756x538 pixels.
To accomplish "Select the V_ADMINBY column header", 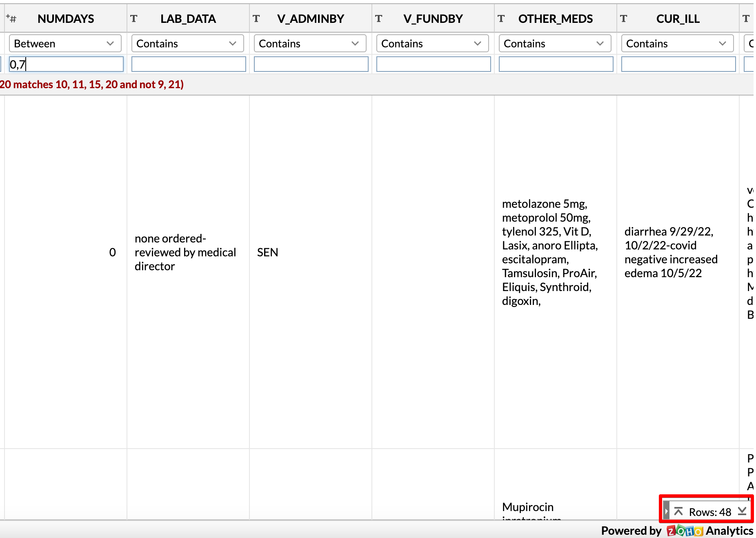I will [x=311, y=18].
